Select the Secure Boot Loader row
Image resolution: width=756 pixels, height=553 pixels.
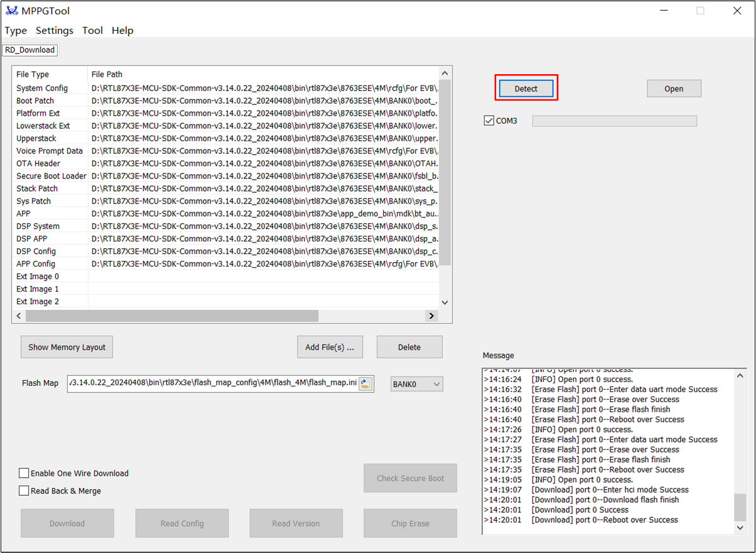coord(51,176)
